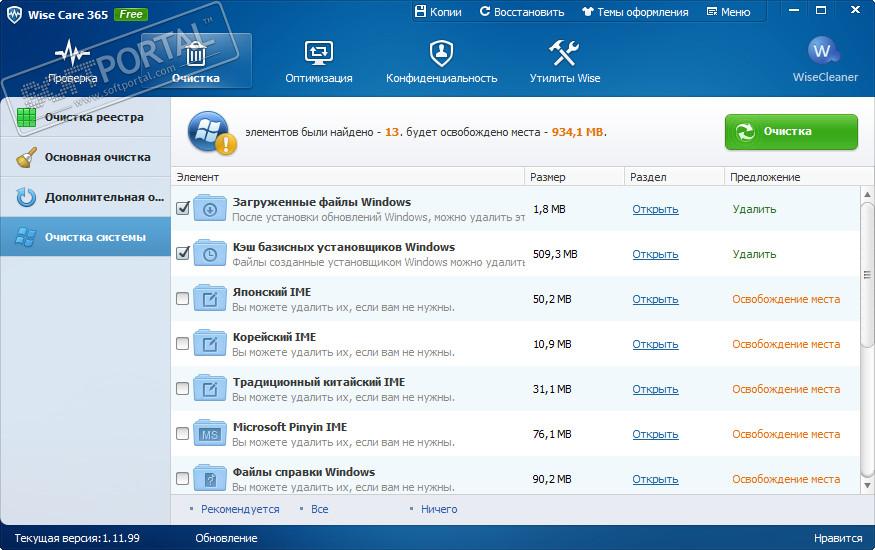This screenshot has height=550, width=875.
Task: Open the Меню dropdown
Action: click(728, 12)
